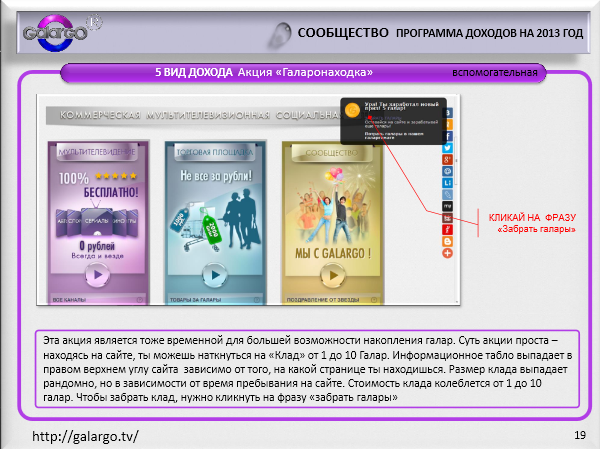The image size is (600, 449).
Task: Open the Сообщество banner card
Action: pos(333,222)
